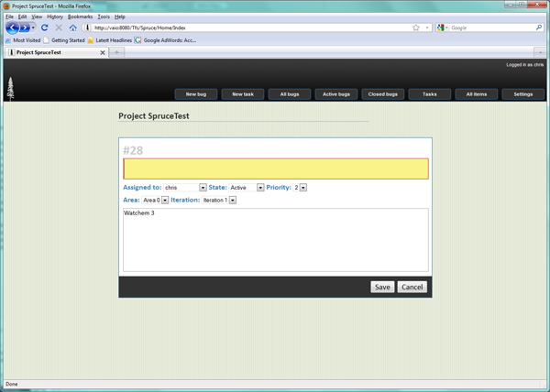This screenshot has height=392, width=550.
Task: Open the History menu
Action: pyautogui.click(x=55, y=16)
